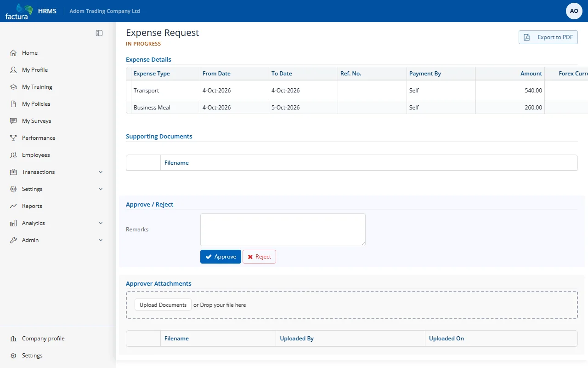This screenshot has width=588, height=368.
Task: Expand the Analytics menu chevron
Action: pyautogui.click(x=101, y=223)
